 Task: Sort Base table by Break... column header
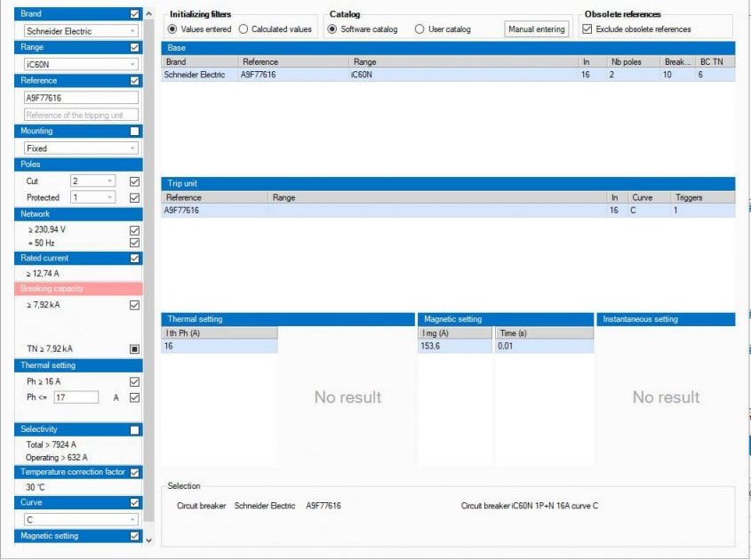tap(678, 62)
